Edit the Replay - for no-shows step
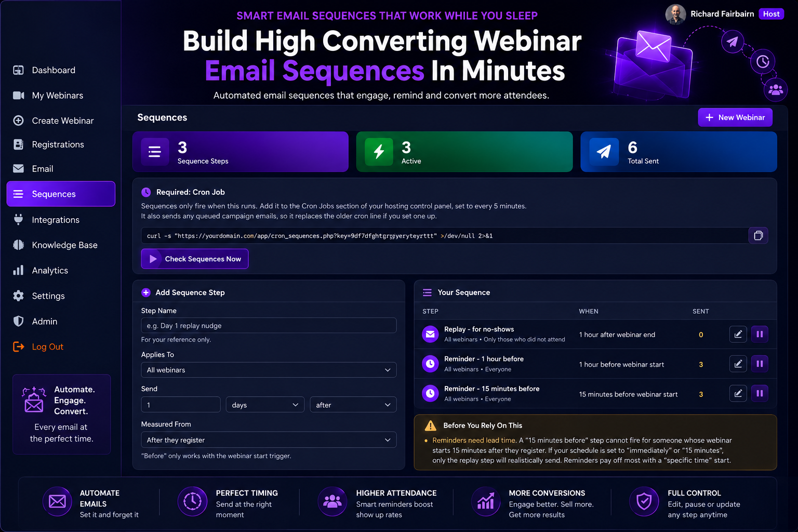This screenshot has height=532, width=798. click(738, 334)
